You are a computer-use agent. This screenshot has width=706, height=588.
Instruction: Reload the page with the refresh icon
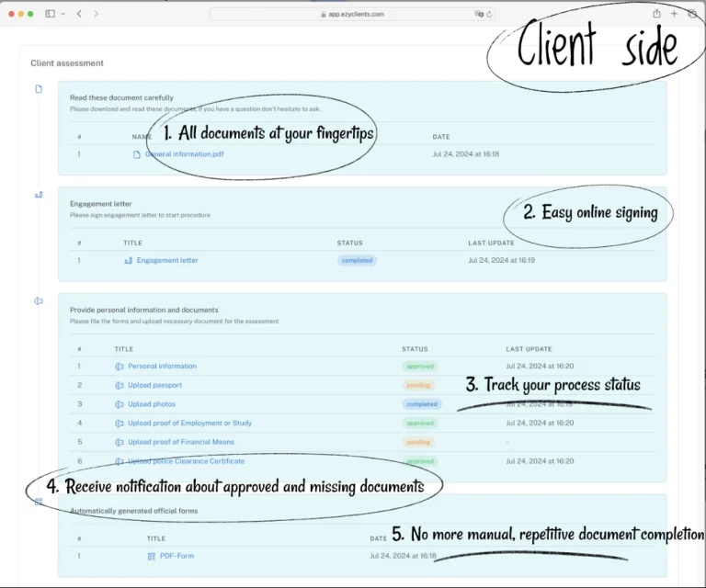click(x=489, y=14)
